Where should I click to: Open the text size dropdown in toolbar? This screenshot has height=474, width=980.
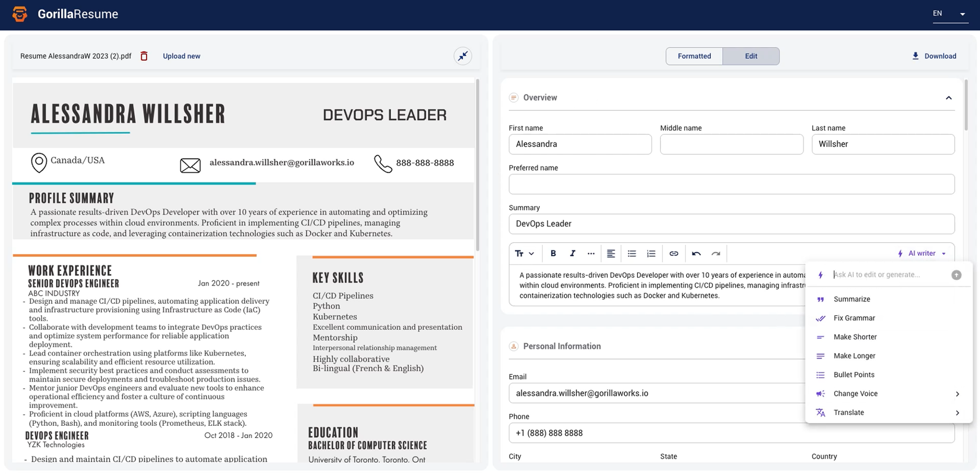coord(524,253)
